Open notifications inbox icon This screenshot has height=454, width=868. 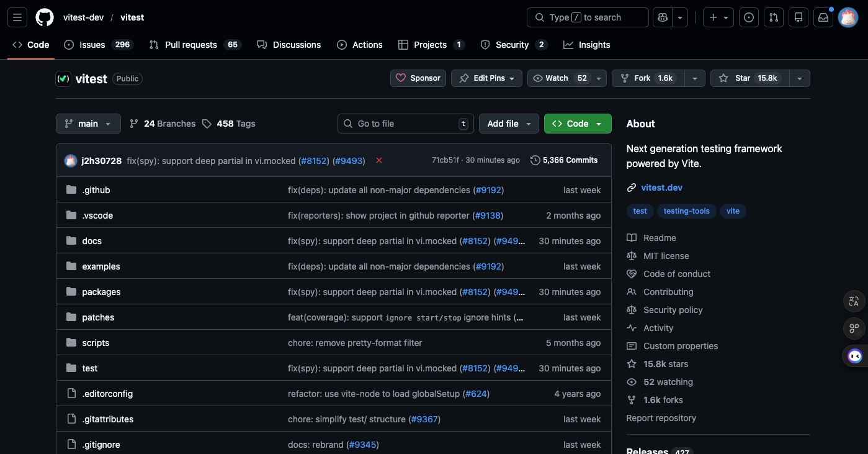coord(823,17)
